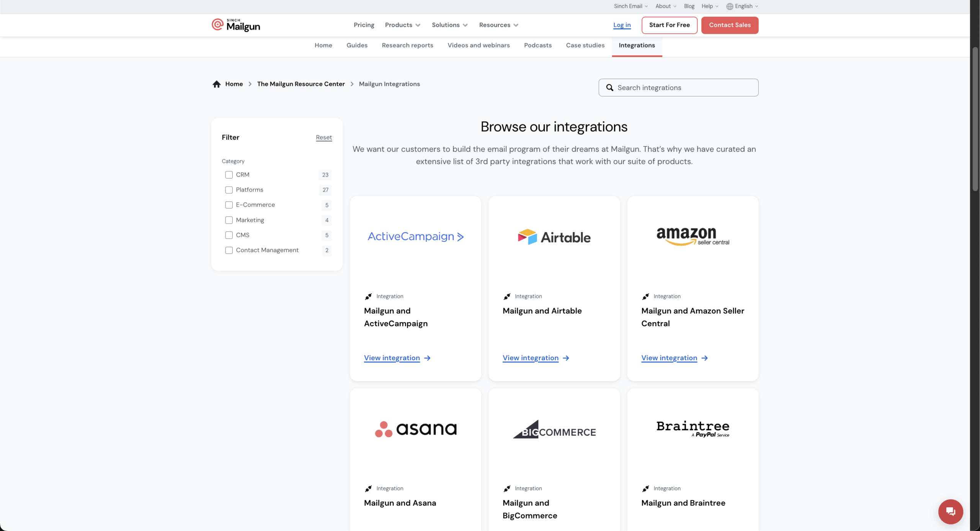Expand the Products dropdown menu
This screenshot has width=980, height=531.
[x=402, y=25]
